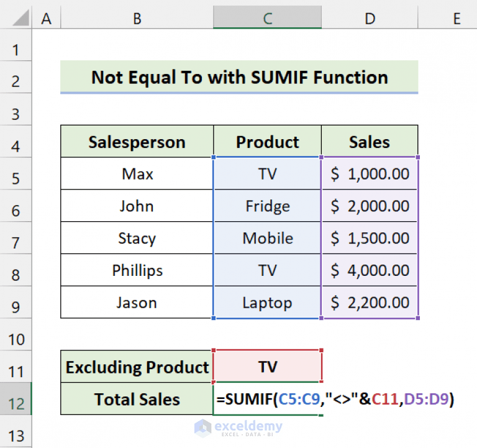Select column D header
This screenshot has width=477, height=448.
point(370,18)
